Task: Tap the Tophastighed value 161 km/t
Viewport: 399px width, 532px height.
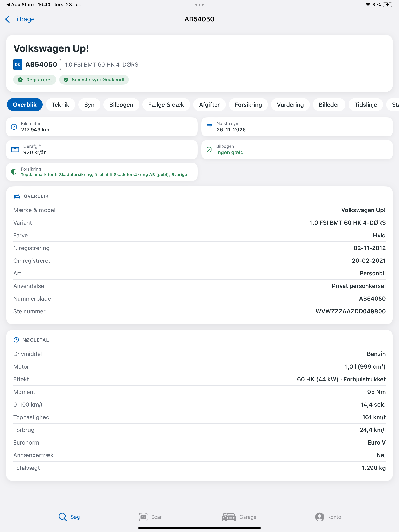Action: pos(374,417)
